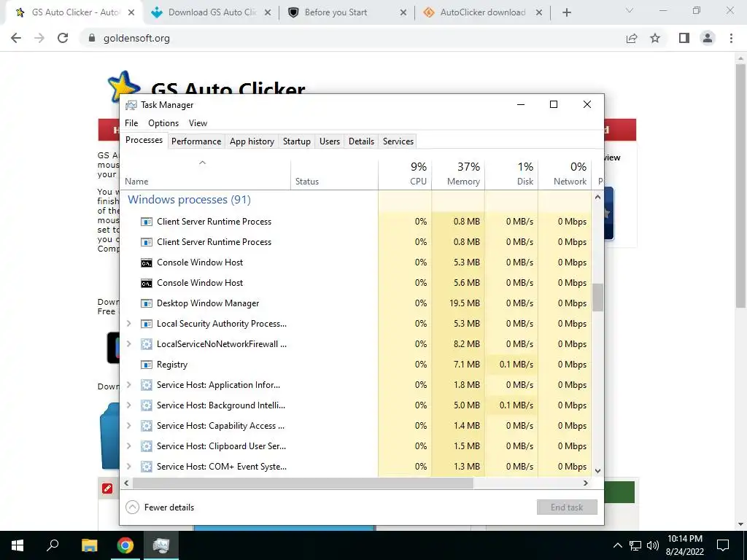Open taskbar Search magnifier
Viewport: 747px width, 560px height.
pyautogui.click(x=53, y=545)
